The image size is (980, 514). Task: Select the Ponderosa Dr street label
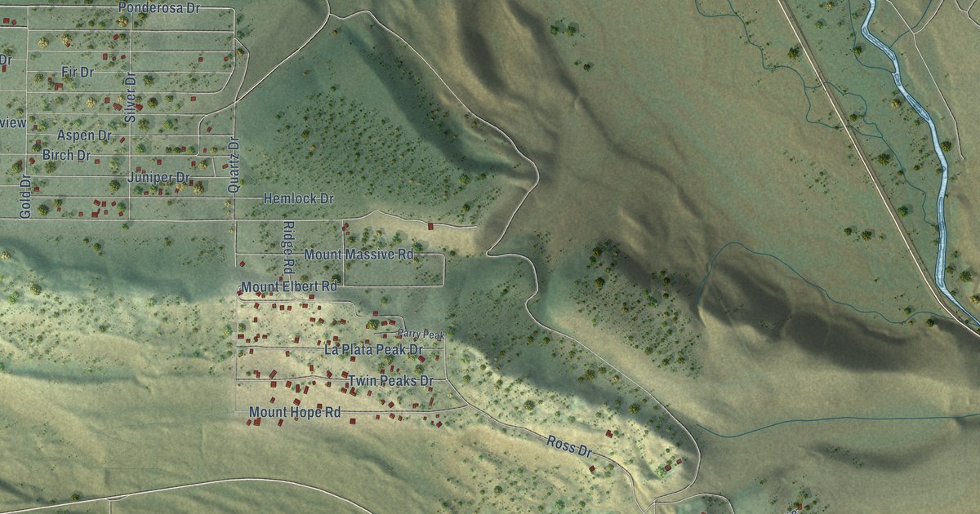[158, 7]
